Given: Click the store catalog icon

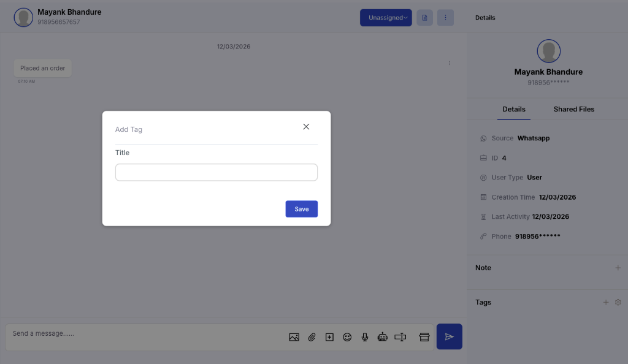Looking at the screenshot, I should [424, 337].
